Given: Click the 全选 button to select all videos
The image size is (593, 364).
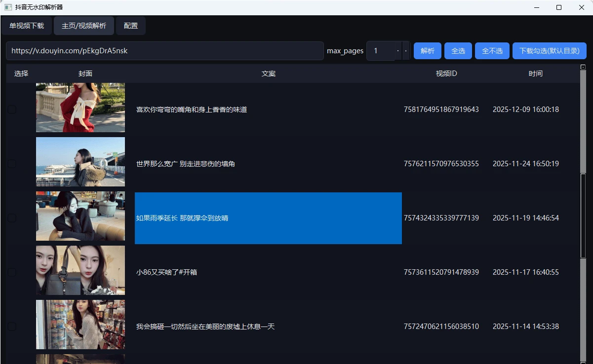Looking at the screenshot, I should (458, 50).
